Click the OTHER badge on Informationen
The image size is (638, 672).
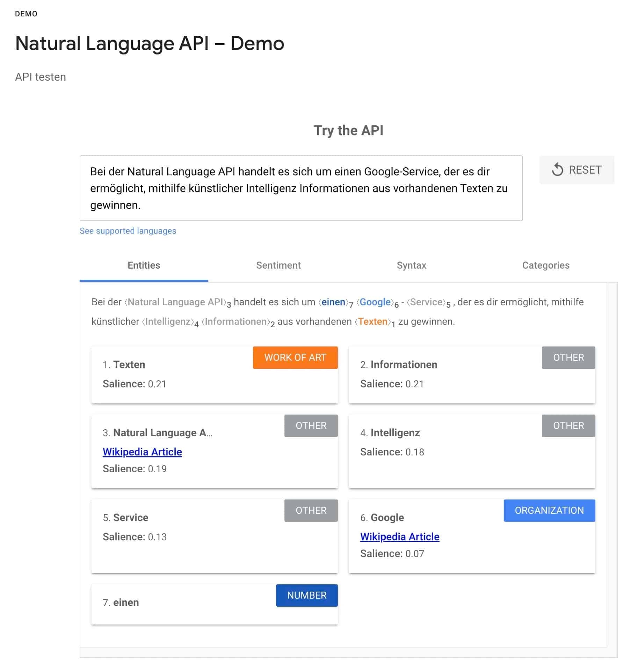[x=568, y=357]
